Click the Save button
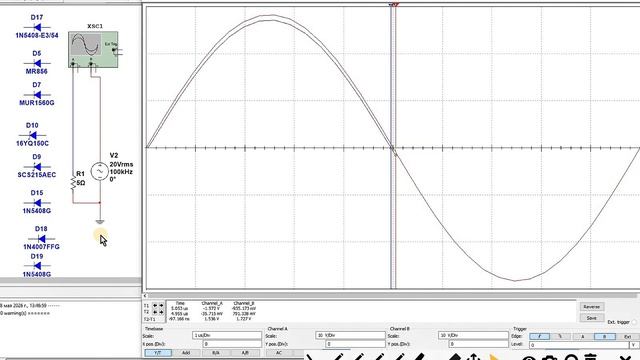This screenshot has width=640, height=360. coord(592,318)
